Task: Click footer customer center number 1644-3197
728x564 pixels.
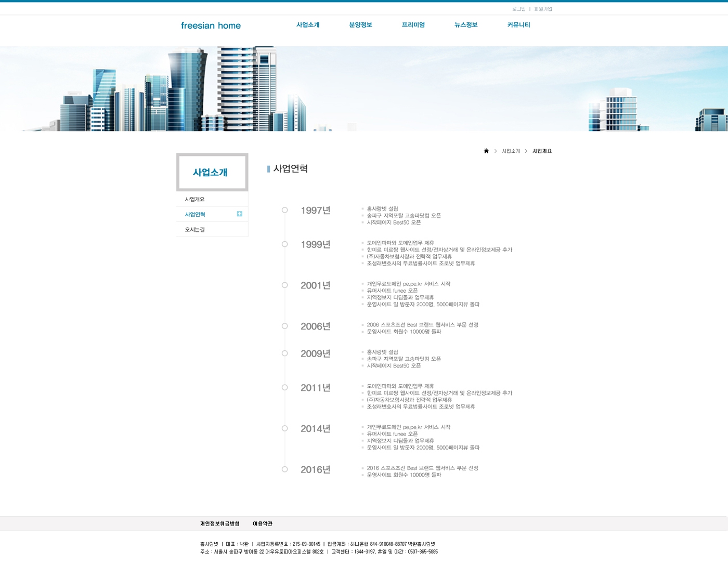Action: (365, 552)
